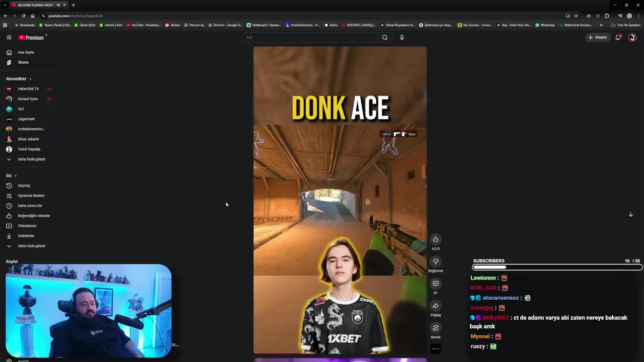Viewport: 644px width, 362px height.
Task: Open YouTube Broadcast bookmark
Action: pos(143,25)
